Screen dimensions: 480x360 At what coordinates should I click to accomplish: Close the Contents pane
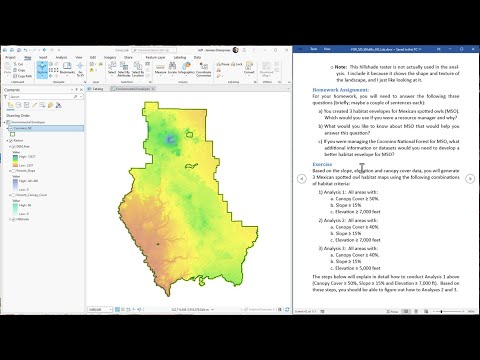pos(81,90)
